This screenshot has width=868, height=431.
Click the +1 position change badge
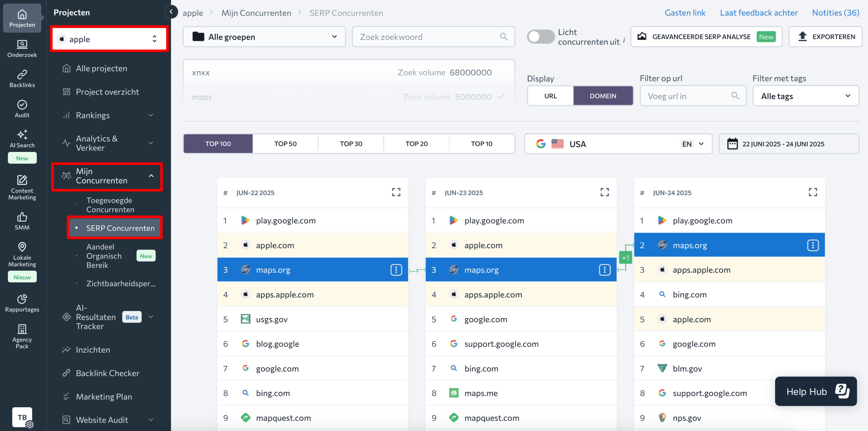(625, 258)
